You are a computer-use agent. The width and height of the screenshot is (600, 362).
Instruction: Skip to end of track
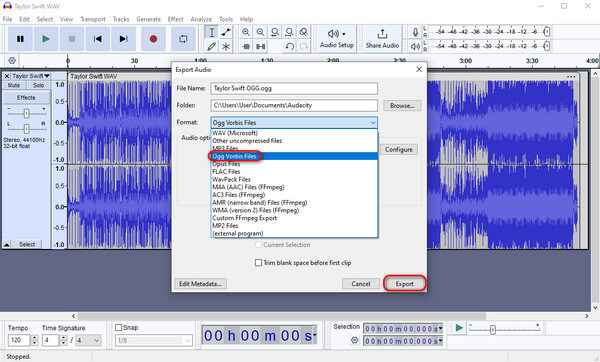click(123, 39)
